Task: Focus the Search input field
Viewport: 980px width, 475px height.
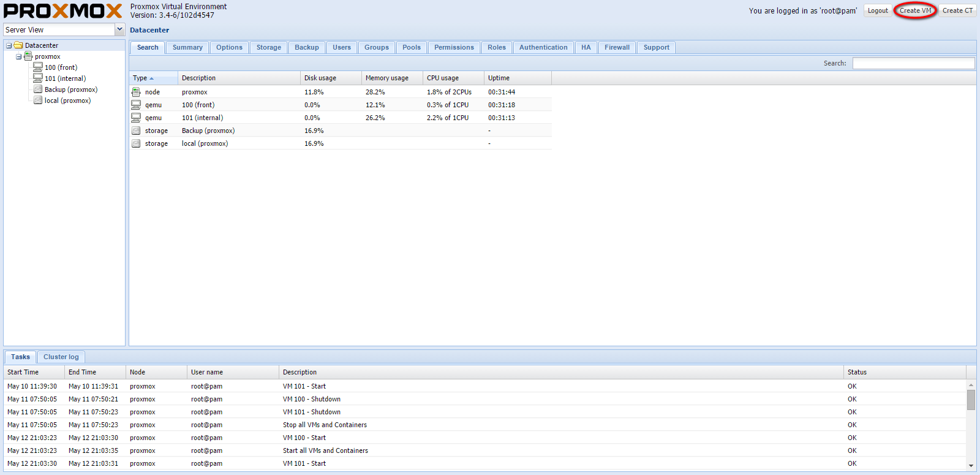Action: click(x=913, y=63)
